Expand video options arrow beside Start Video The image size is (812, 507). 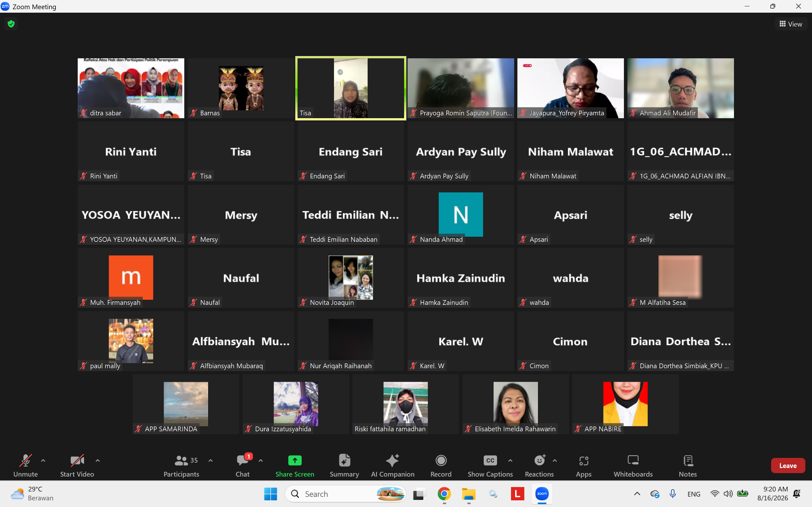coord(98,460)
